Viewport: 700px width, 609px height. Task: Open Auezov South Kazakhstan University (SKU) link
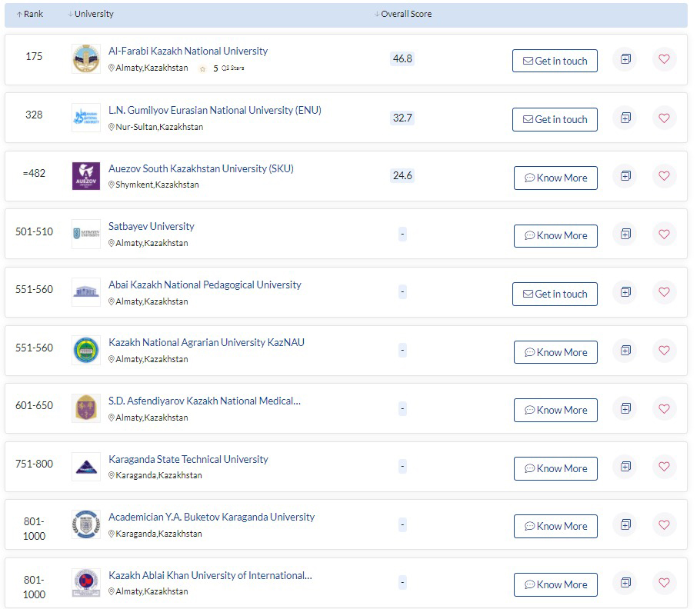pyautogui.click(x=201, y=168)
